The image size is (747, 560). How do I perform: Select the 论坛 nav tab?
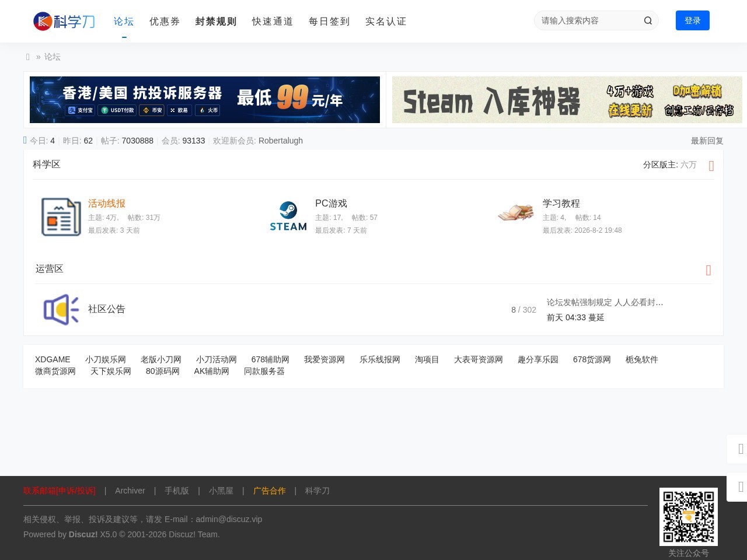coord(124,22)
